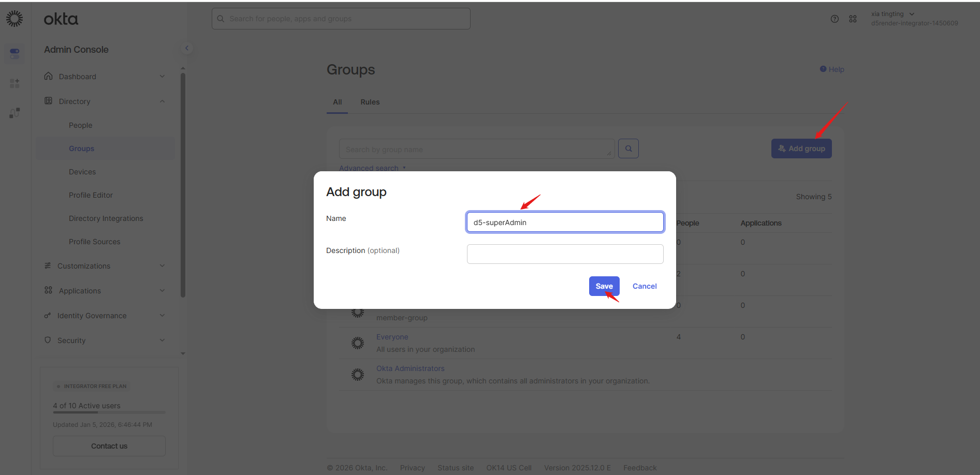Viewport: 980px width, 475px height.
Task: Focus the Description optional field
Action: [565, 254]
